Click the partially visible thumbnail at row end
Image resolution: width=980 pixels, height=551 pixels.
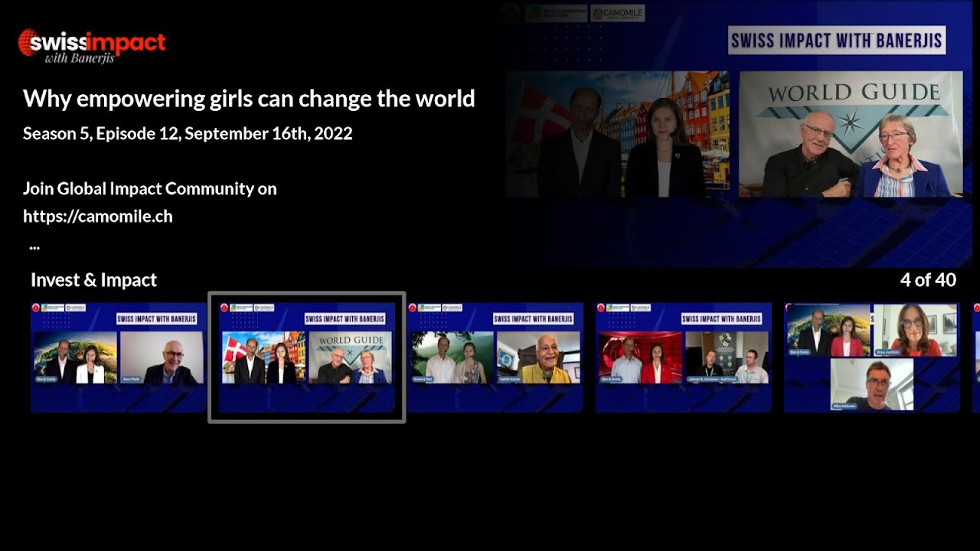pos(975,357)
